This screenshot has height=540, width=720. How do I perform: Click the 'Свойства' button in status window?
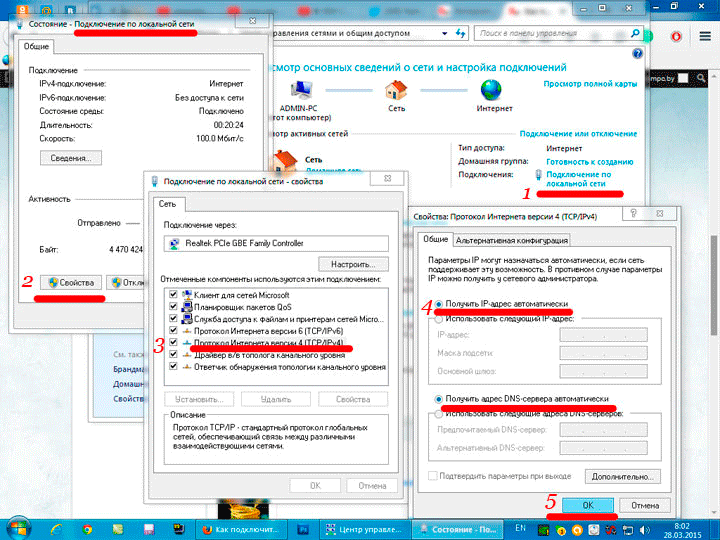71,282
